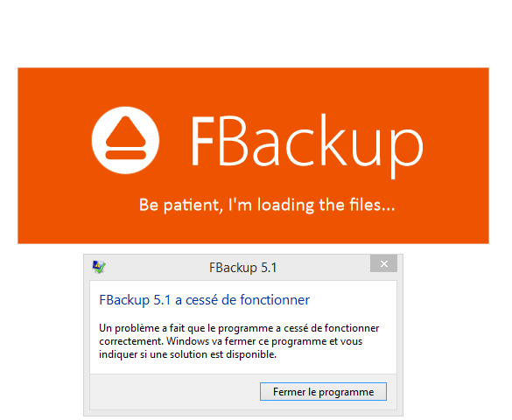Click the "indiquer si une solution est disponible" line

[188, 354]
